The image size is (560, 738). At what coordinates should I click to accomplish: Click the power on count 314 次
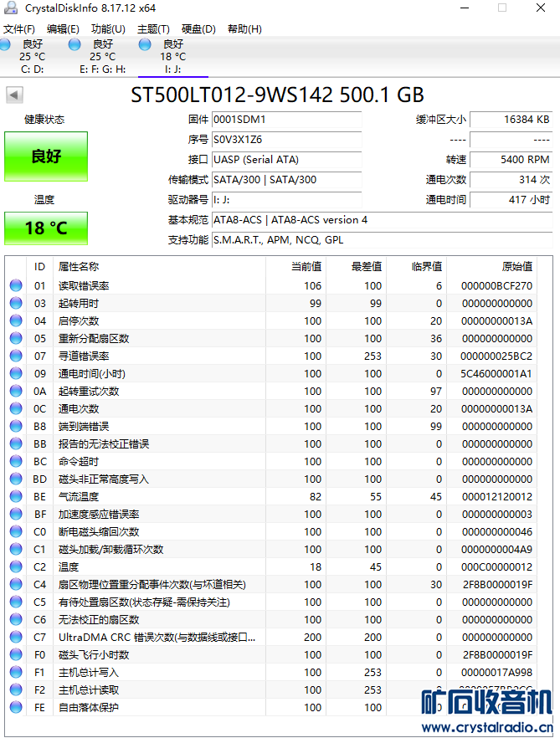click(511, 180)
